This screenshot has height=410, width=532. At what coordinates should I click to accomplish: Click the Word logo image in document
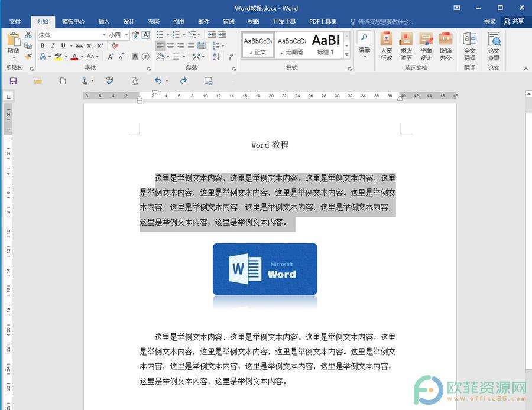[265, 269]
